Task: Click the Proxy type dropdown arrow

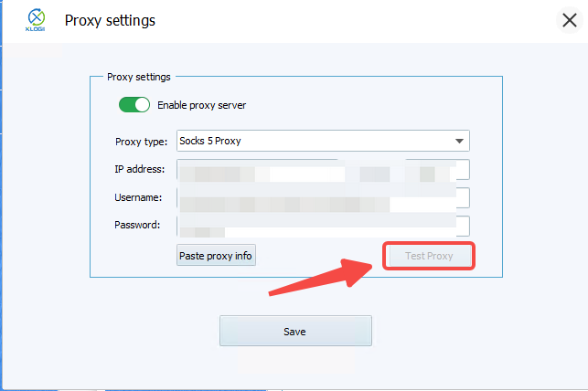Action: point(459,141)
